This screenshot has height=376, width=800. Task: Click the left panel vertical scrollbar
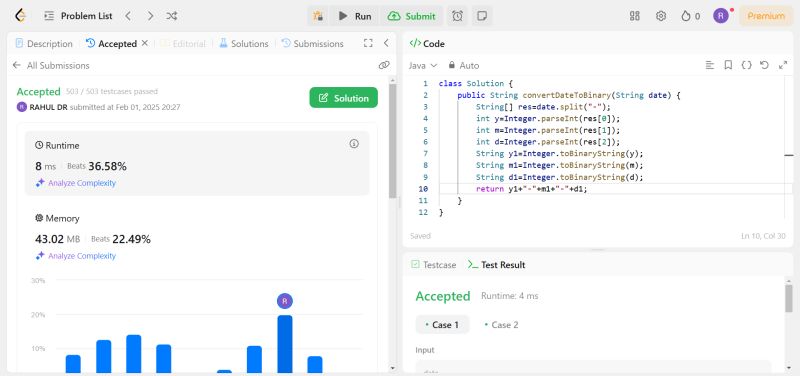point(392,141)
